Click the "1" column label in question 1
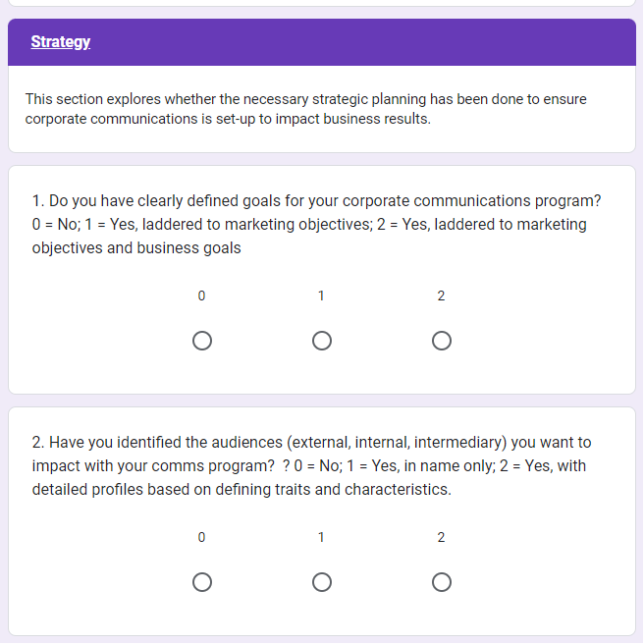 tap(322, 295)
